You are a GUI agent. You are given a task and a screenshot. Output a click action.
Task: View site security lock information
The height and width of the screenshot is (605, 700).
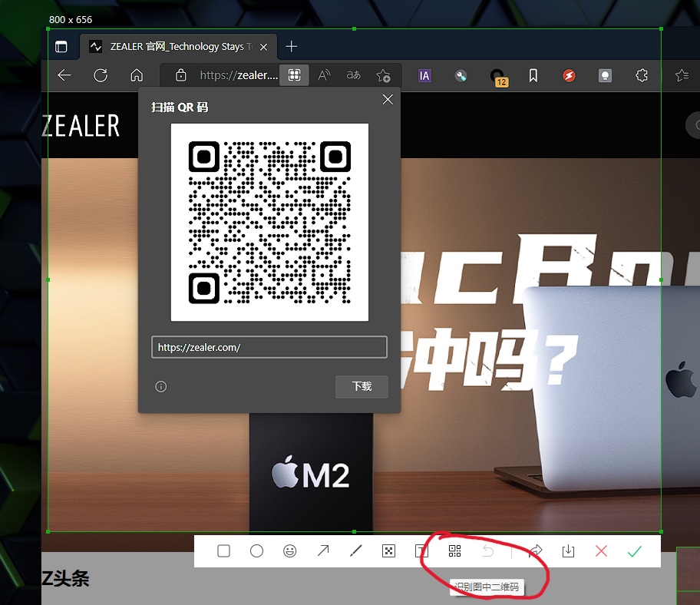tap(181, 75)
